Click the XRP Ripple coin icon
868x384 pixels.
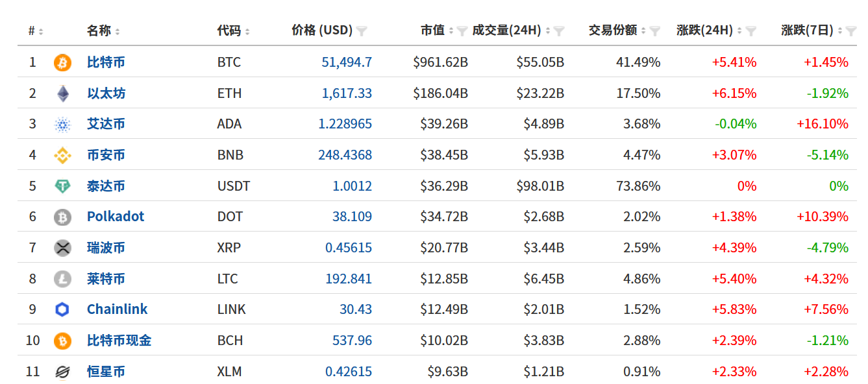pos(62,248)
